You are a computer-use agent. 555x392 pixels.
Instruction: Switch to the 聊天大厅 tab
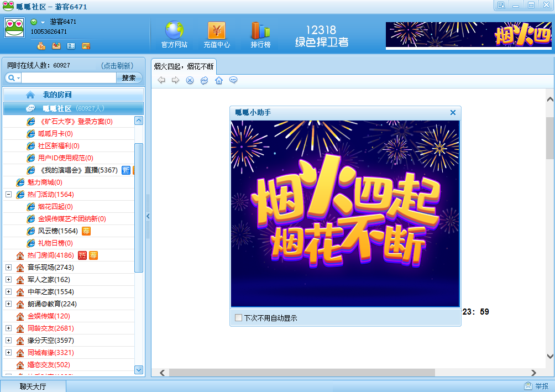pos(33,386)
